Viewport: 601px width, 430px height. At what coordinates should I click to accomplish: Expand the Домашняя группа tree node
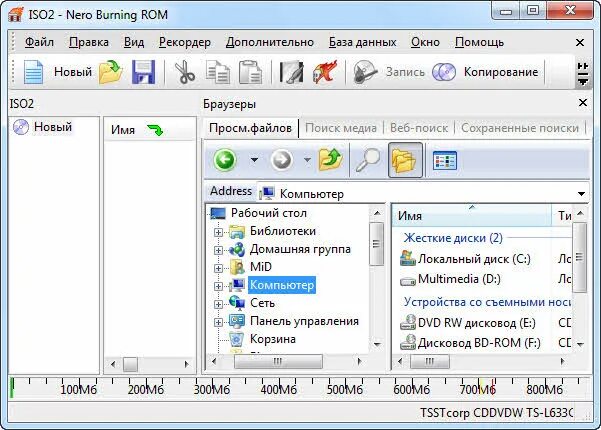218,250
